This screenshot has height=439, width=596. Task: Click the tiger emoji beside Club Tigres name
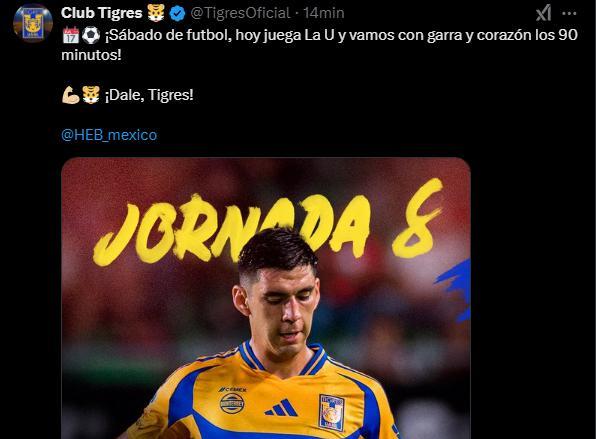(x=156, y=13)
